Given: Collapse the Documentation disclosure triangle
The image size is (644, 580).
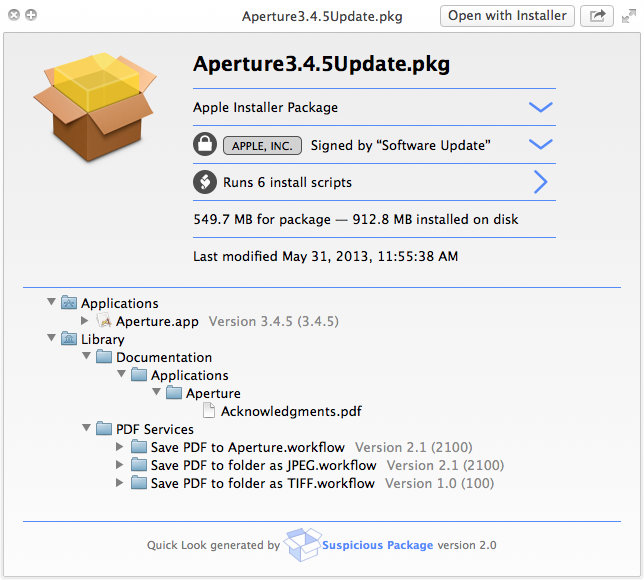Looking at the screenshot, I should point(86,356).
